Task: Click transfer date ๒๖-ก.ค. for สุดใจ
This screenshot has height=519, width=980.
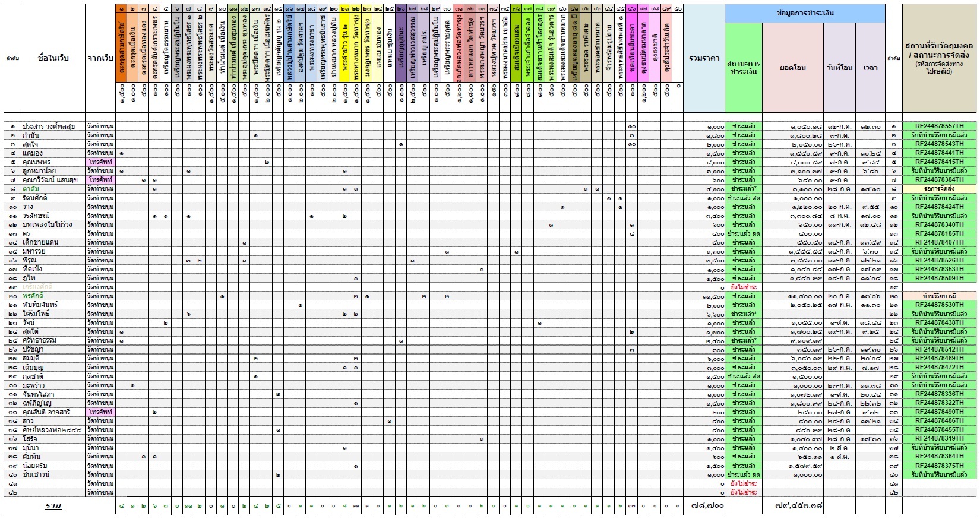Action: [x=840, y=144]
